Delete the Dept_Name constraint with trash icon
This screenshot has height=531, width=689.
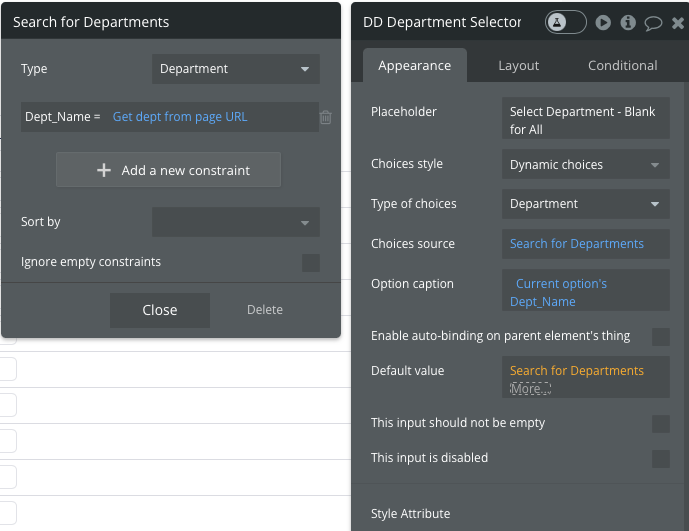pyautogui.click(x=326, y=117)
